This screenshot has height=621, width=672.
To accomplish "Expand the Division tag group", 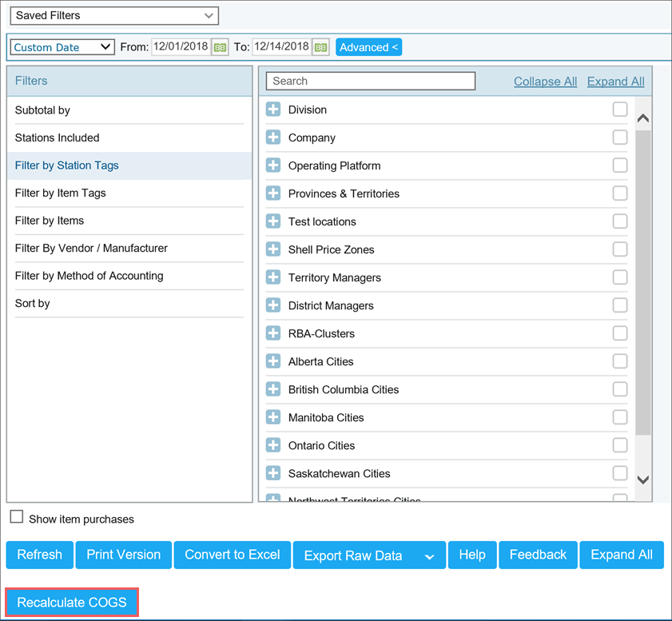I will [x=273, y=109].
